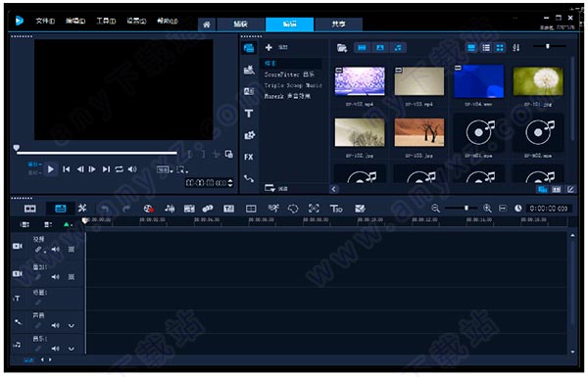Click the redo arrow in timeline toolbar
The width and height of the screenshot is (588, 377).
click(126, 209)
